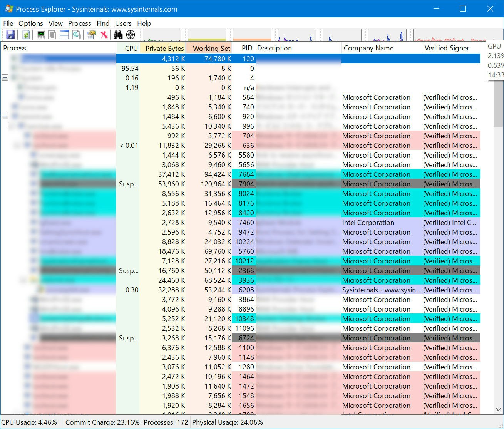Toggle the Show Process Tree icon

pyautogui.click(x=52, y=35)
